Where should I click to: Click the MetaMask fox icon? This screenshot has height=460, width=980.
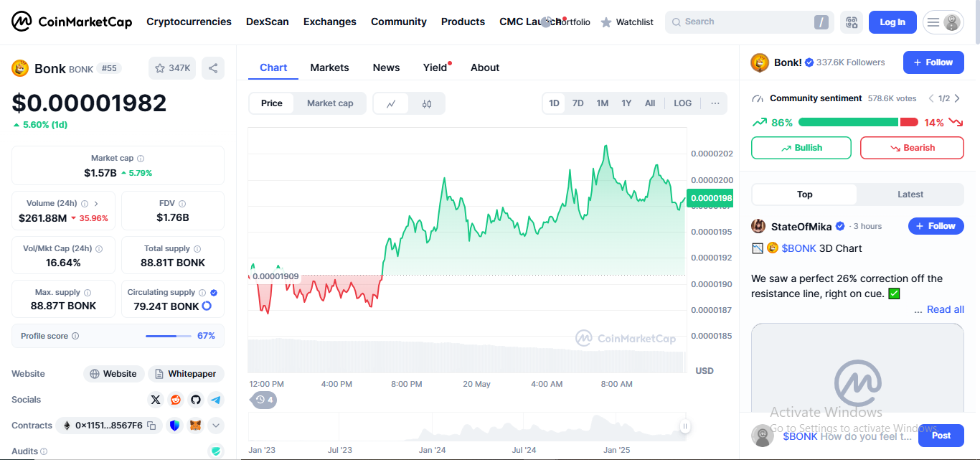[195, 426]
